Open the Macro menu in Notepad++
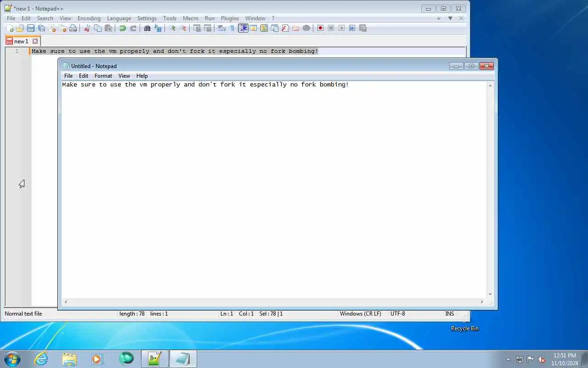This screenshot has height=368, width=588. coord(191,18)
